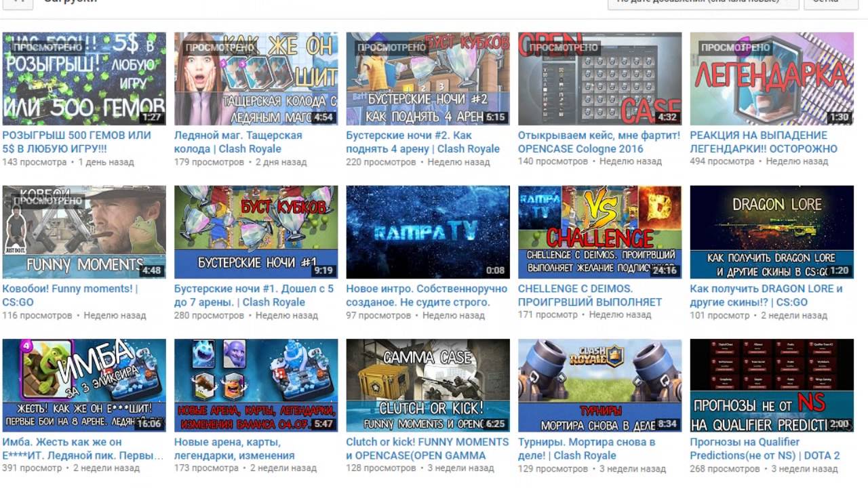The width and height of the screenshot is (868, 488).
Task: Click the 97 просмотров view count
Action: click(378, 315)
